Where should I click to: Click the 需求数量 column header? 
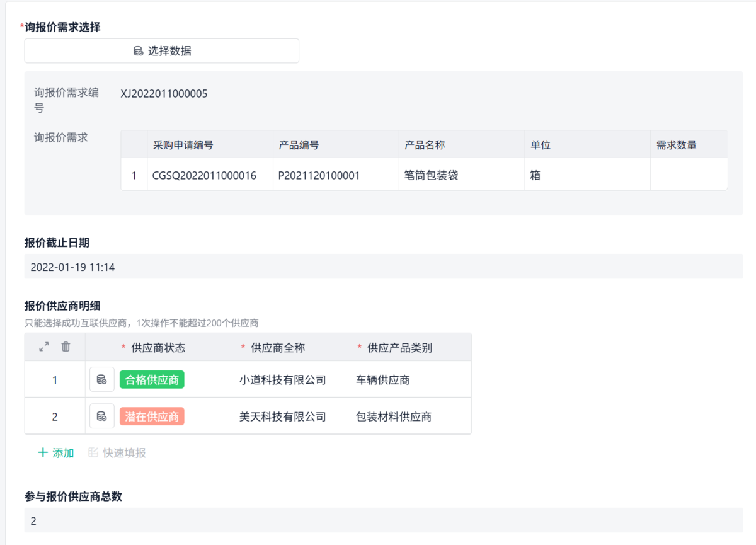coord(676,145)
